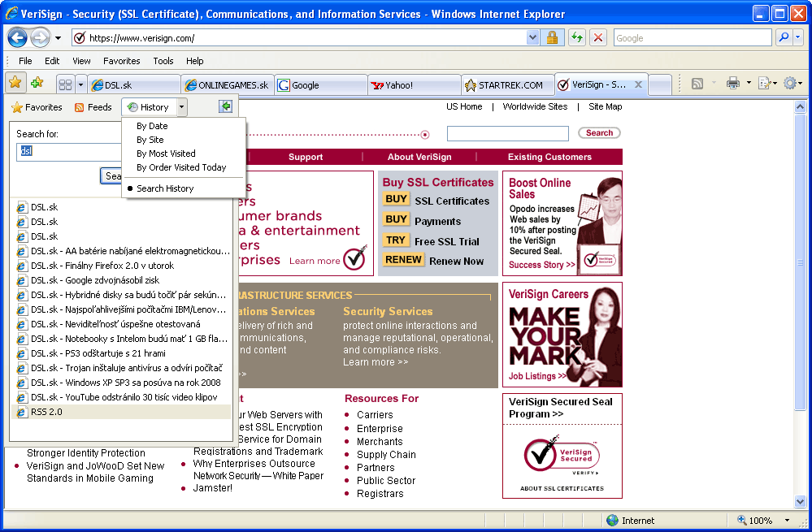Focus the Google search box
This screenshot has width=812, height=532.
coord(693,38)
